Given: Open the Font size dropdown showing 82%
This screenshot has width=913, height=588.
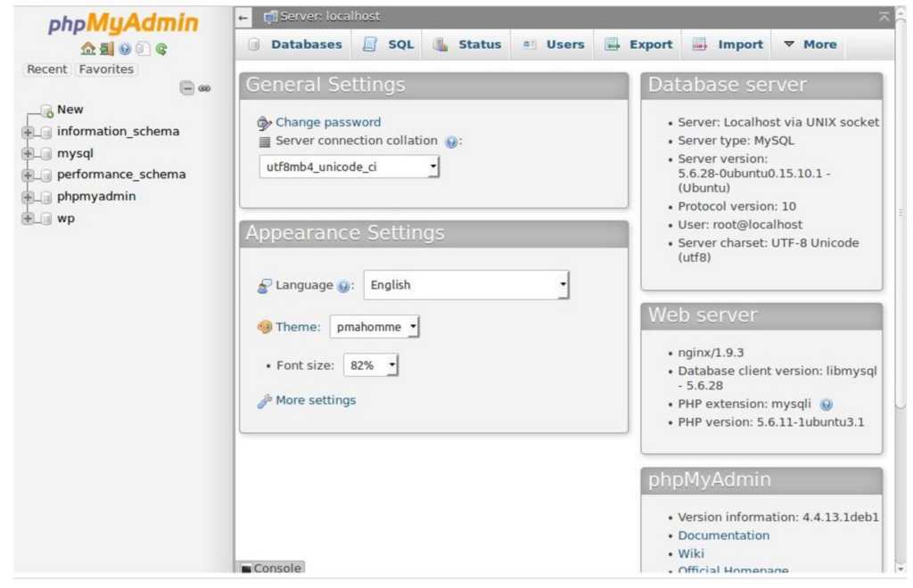Looking at the screenshot, I should click(x=371, y=365).
